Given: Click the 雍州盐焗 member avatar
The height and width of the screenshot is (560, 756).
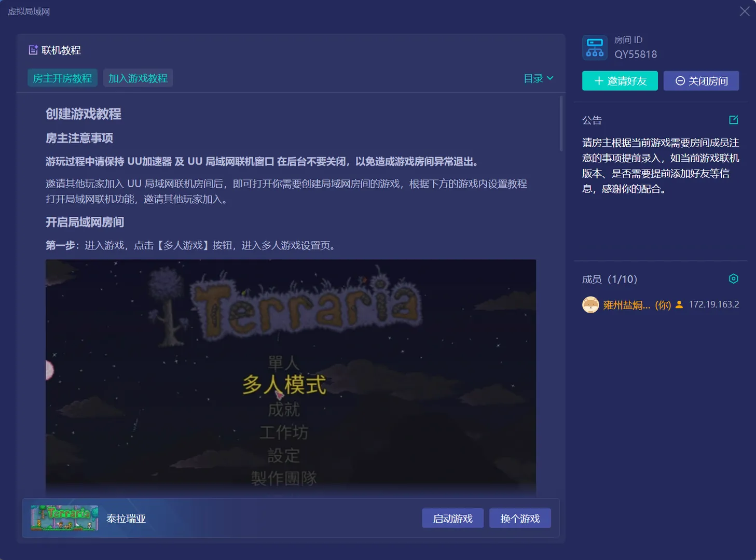Looking at the screenshot, I should point(590,305).
